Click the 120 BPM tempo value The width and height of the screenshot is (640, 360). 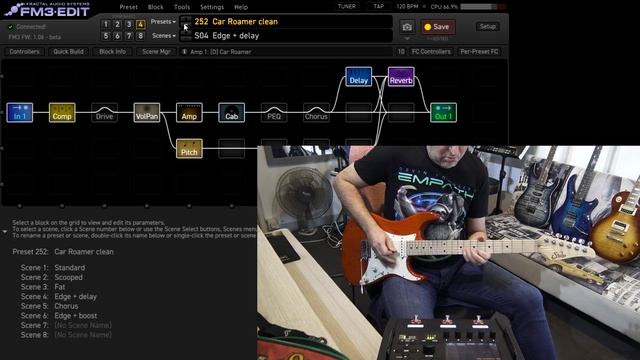[407, 7]
